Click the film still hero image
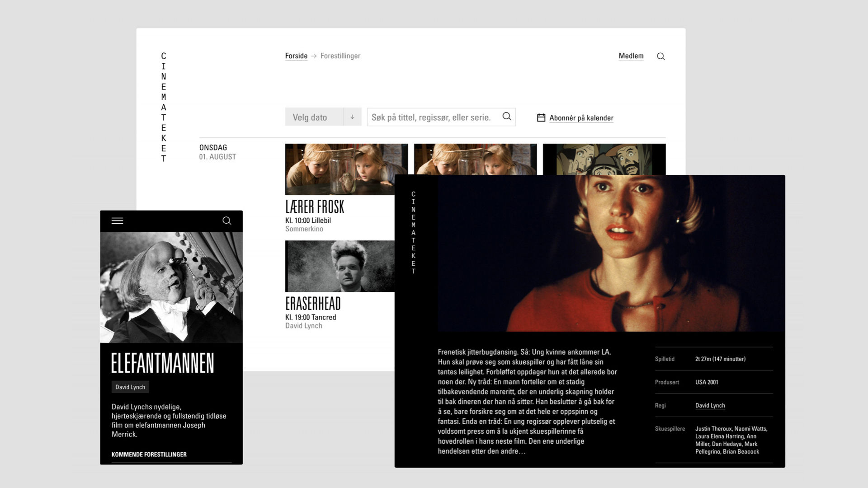The height and width of the screenshot is (488, 868). 611,253
